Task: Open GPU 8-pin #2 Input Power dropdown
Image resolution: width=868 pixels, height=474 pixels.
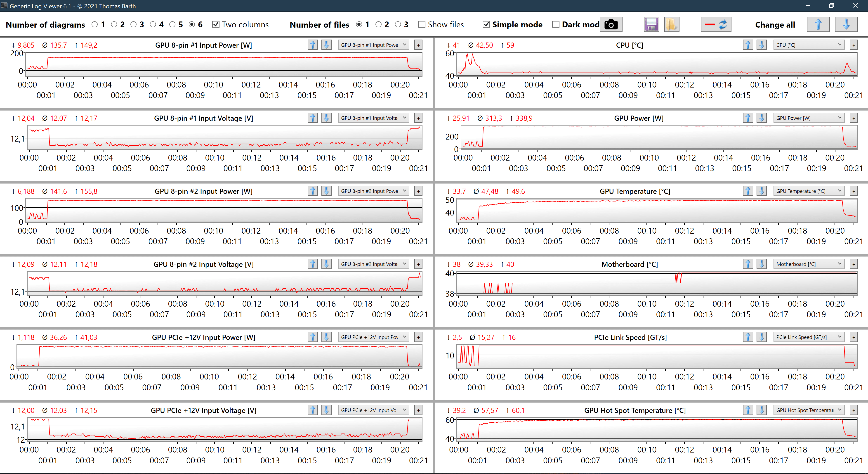Action: click(x=374, y=191)
